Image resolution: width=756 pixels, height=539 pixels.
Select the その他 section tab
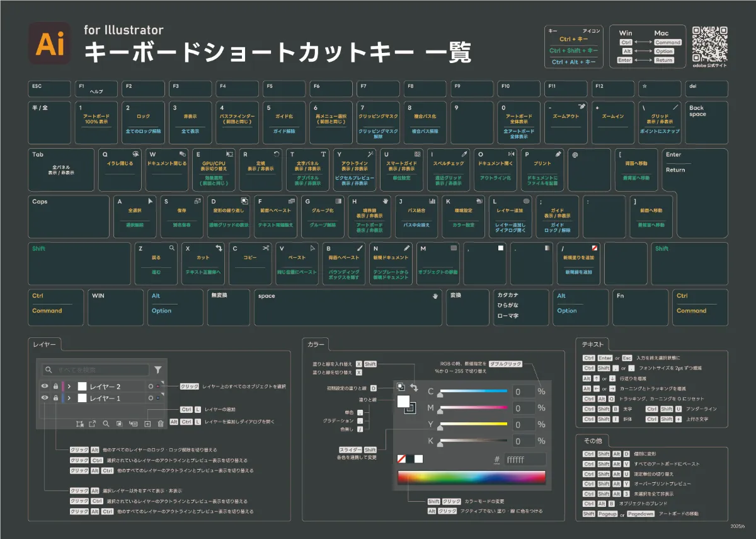pos(592,440)
